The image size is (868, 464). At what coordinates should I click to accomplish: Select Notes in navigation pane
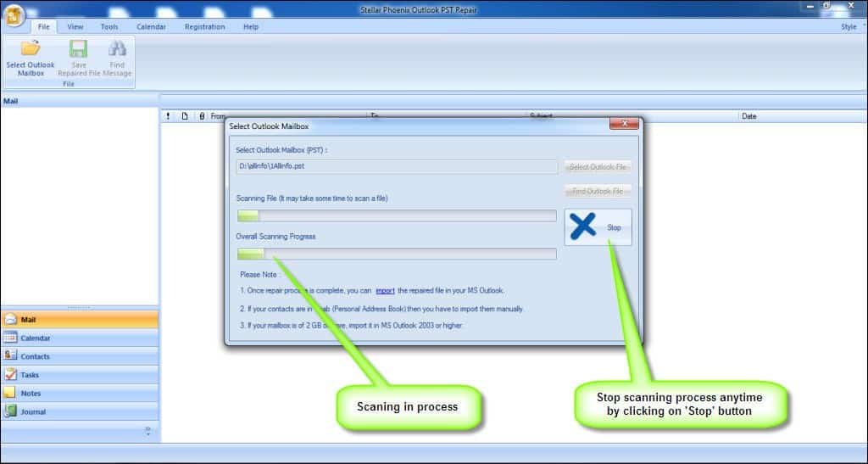[80, 393]
